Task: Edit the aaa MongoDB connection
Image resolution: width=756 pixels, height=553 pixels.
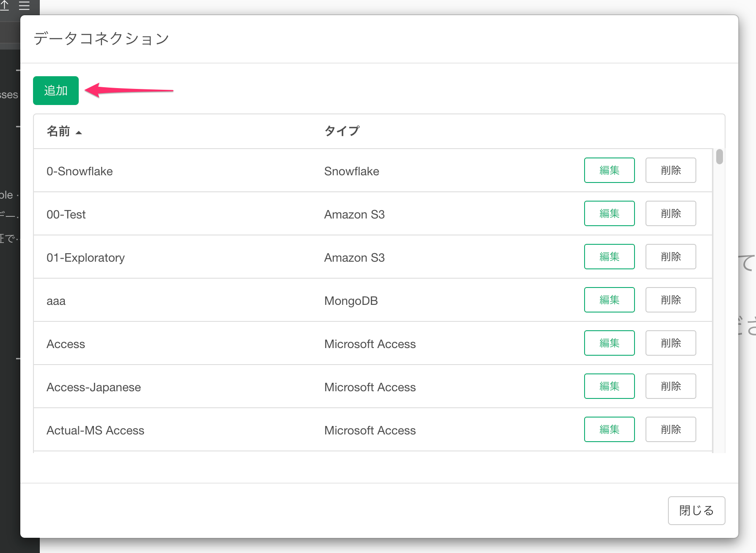Action: tap(609, 300)
